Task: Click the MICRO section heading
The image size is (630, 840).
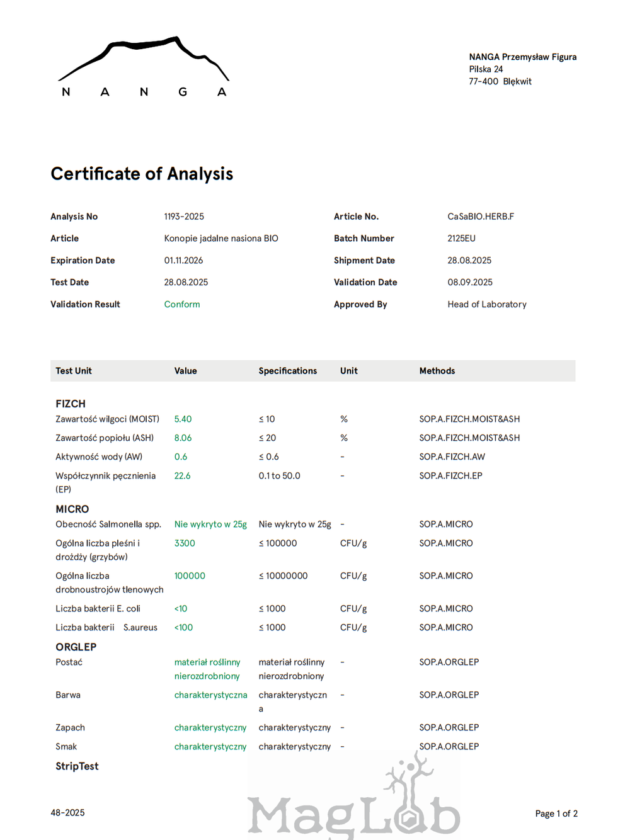Action: pyautogui.click(x=72, y=509)
